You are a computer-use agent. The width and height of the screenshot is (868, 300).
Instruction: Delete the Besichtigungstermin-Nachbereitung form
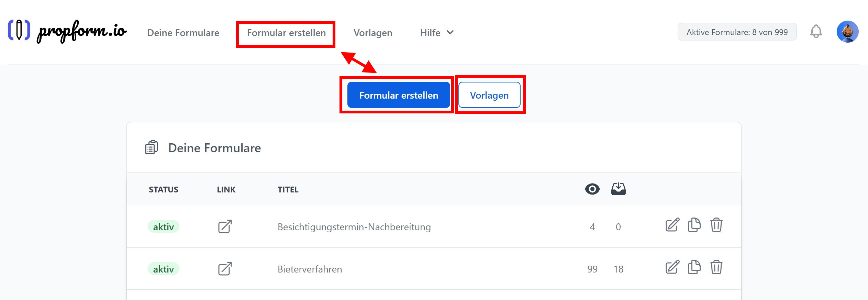click(716, 225)
